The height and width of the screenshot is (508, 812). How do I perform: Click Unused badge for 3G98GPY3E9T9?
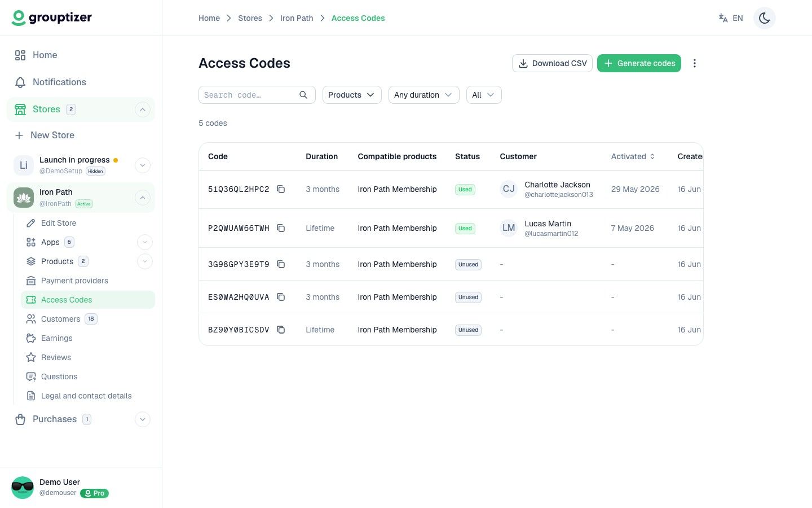click(468, 264)
